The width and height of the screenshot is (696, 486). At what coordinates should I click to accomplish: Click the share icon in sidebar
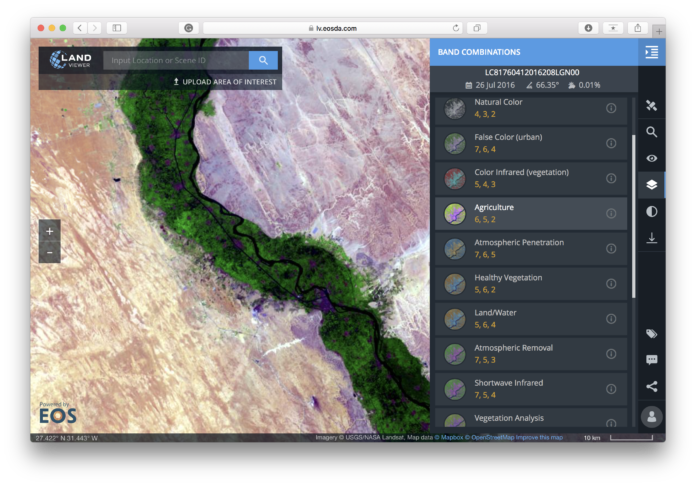pos(651,386)
